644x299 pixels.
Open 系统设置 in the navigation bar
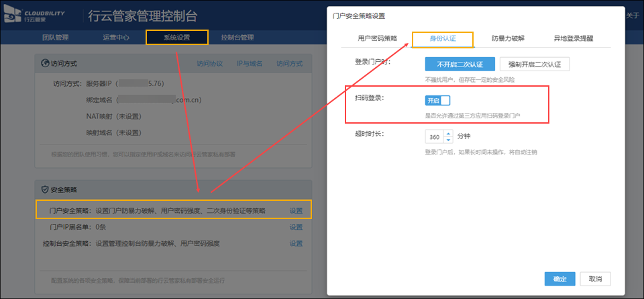point(176,38)
